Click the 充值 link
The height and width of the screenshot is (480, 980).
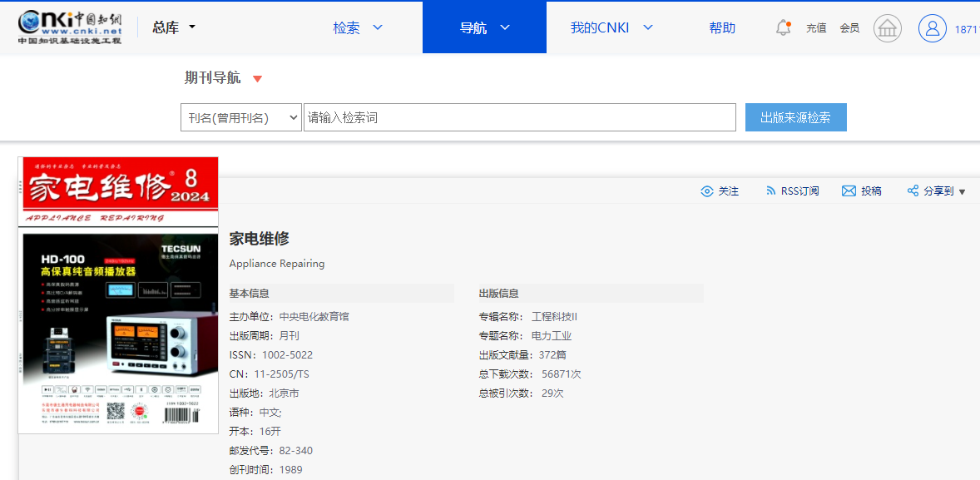pyautogui.click(x=816, y=28)
